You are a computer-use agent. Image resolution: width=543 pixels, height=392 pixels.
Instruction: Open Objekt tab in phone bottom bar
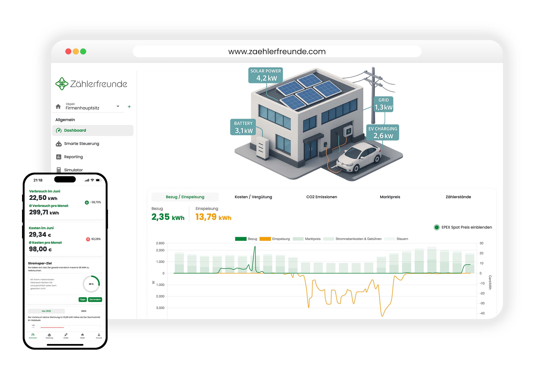82,336
